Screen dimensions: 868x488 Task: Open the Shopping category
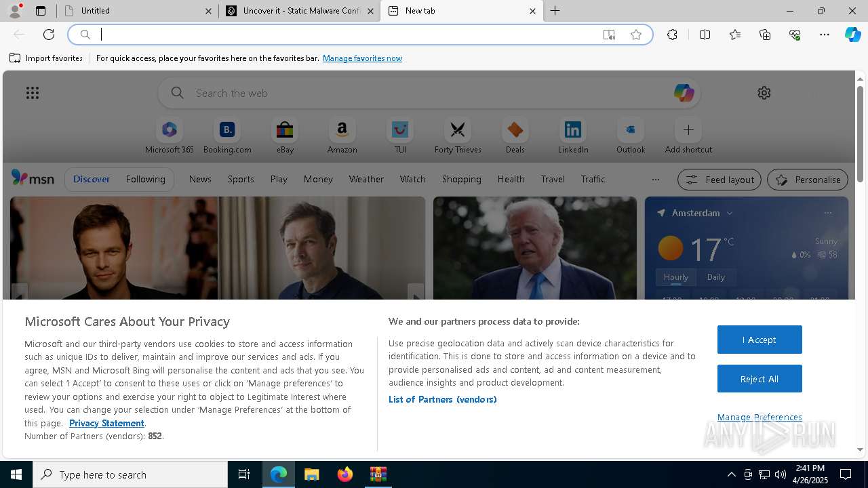[461, 179]
